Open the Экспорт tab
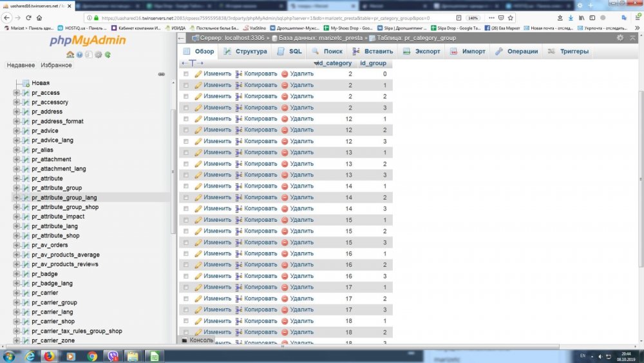The height and width of the screenshot is (363, 644). pyautogui.click(x=421, y=52)
